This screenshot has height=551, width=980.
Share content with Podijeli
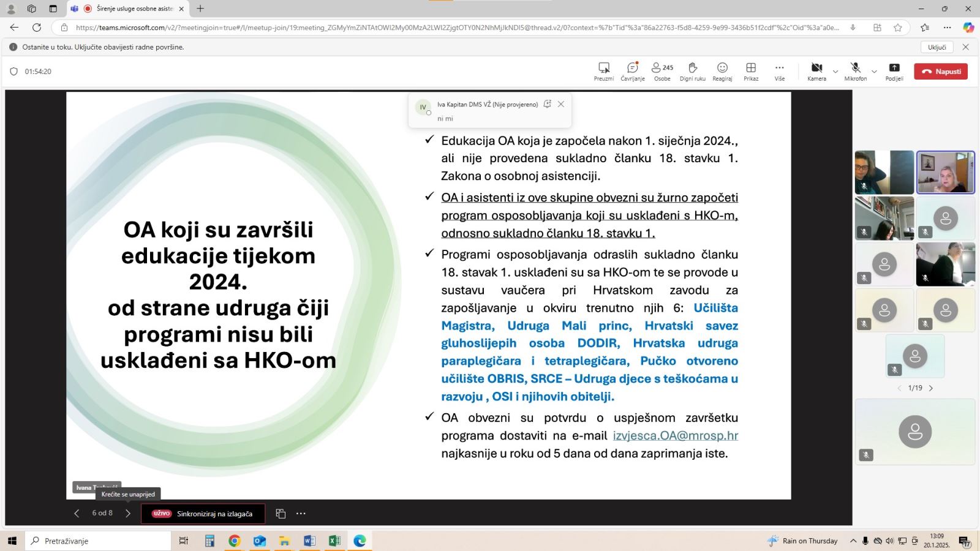894,72
